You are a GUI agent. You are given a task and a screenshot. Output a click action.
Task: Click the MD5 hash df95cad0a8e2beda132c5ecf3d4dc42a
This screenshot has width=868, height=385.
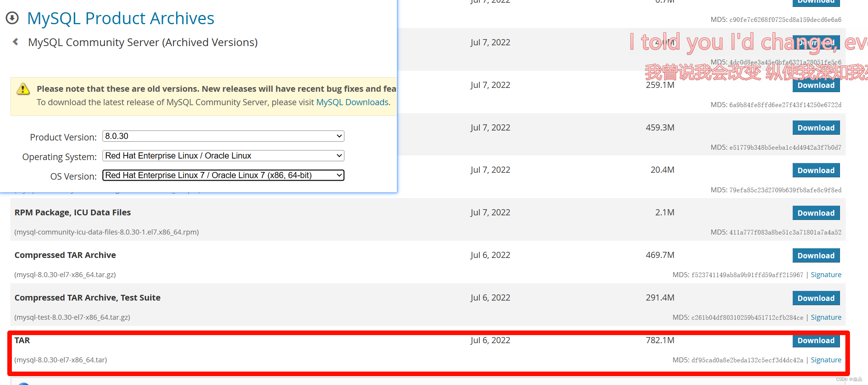[747, 360]
